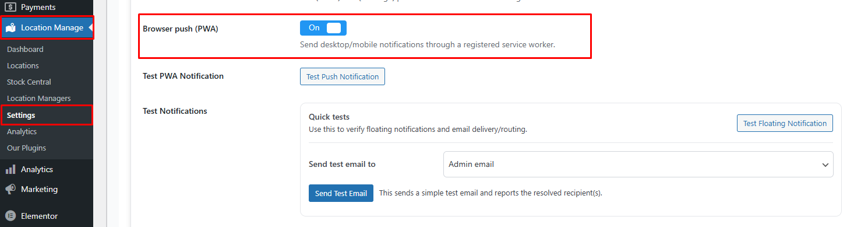Open the Location Manage menu
The width and height of the screenshot is (868, 227).
click(x=47, y=28)
